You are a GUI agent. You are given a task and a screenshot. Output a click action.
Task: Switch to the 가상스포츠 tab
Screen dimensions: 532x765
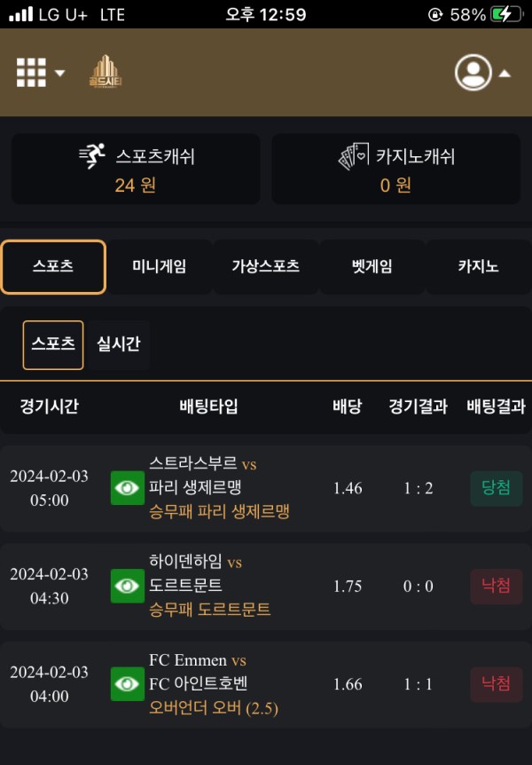265,266
